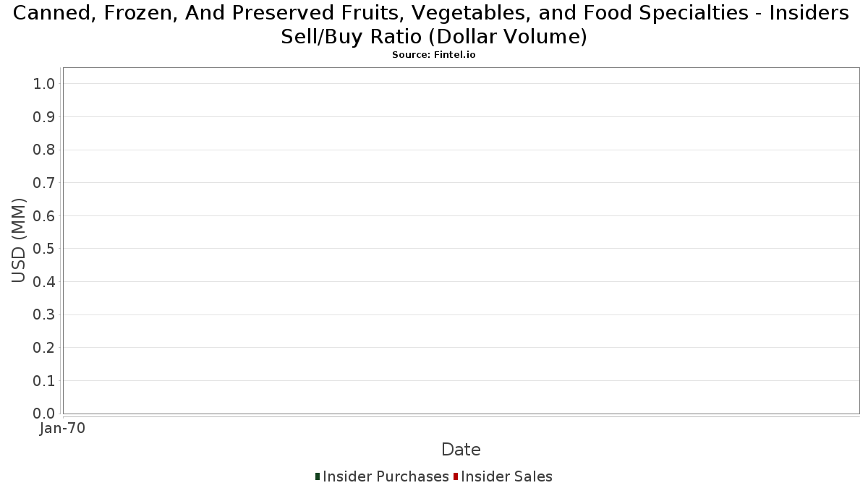Click the 0.4 y-axis tick label
The height and width of the screenshot is (488, 868).
coord(44,282)
